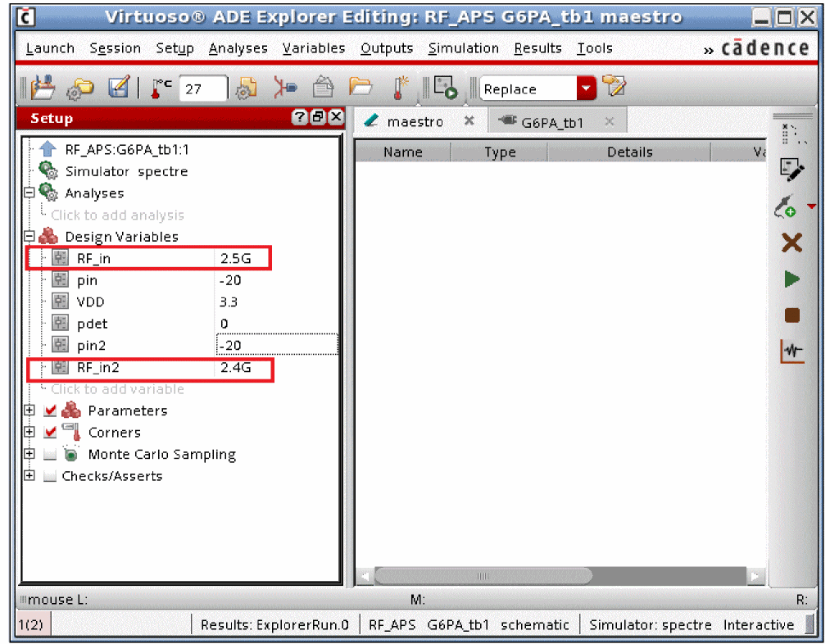Open the Results menu
Viewport: 830px width, 644px height.
[537, 48]
